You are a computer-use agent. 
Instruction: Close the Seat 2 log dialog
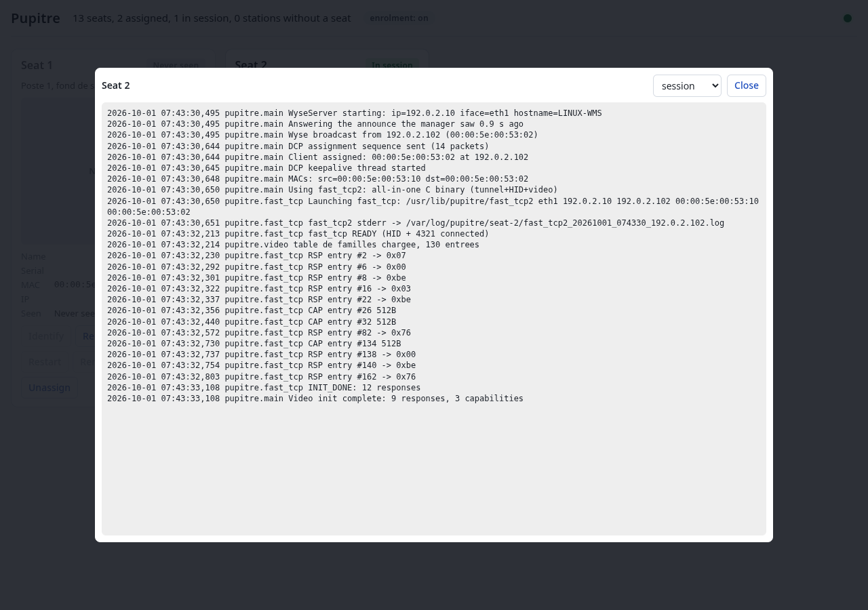747,85
